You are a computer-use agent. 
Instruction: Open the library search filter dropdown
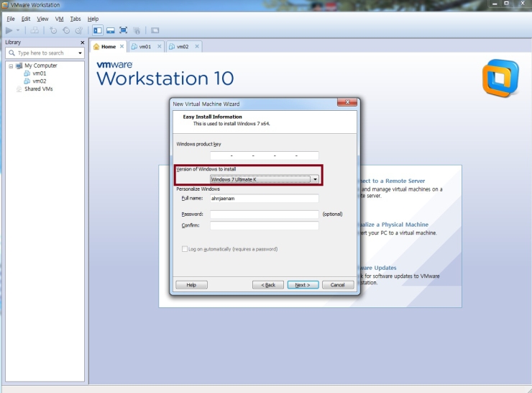pyautogui.click(x=80, y=53)
